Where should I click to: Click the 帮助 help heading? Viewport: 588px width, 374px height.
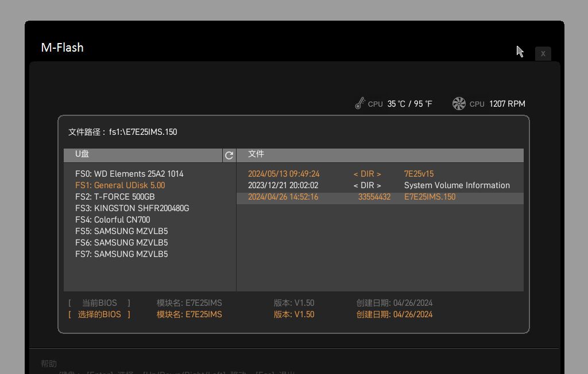click(49, 364)
